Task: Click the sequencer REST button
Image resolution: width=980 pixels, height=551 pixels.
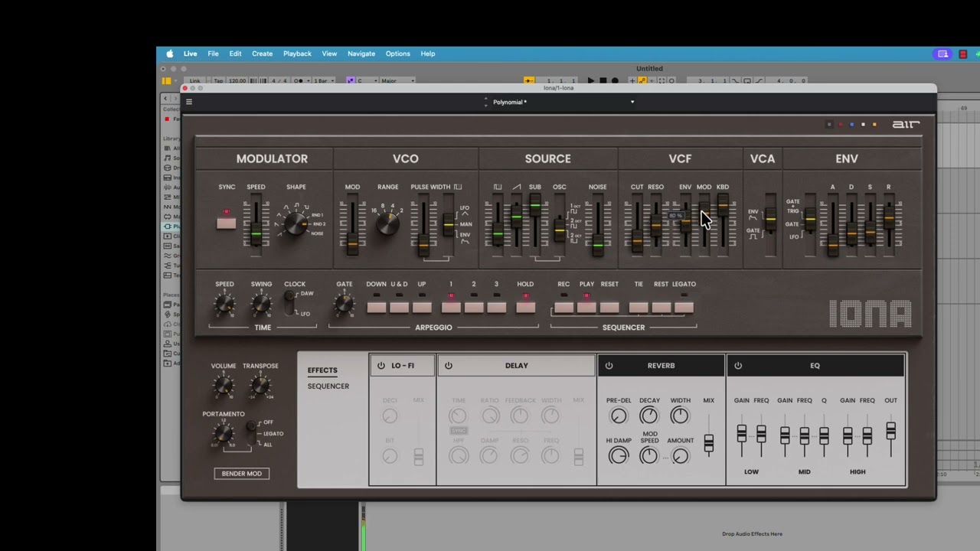Action: click(x=661, y=308)
